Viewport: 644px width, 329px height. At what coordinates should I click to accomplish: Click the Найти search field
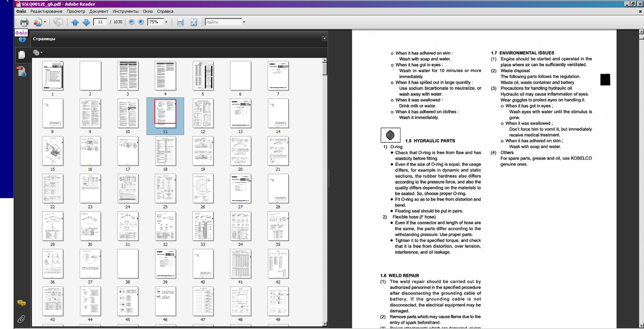tap(223, 22)
